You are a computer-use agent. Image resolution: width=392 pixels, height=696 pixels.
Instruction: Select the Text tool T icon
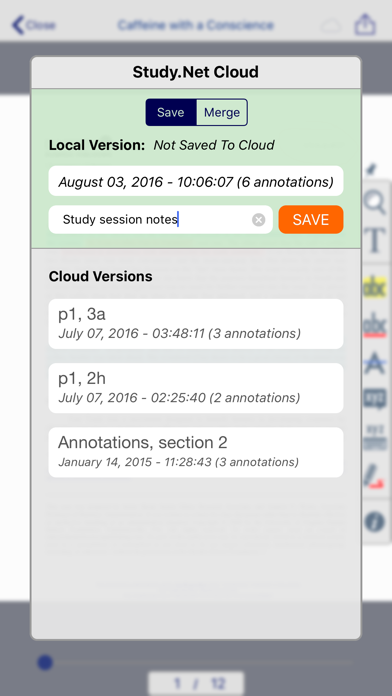pyautogui.click(x=376, y=240)
